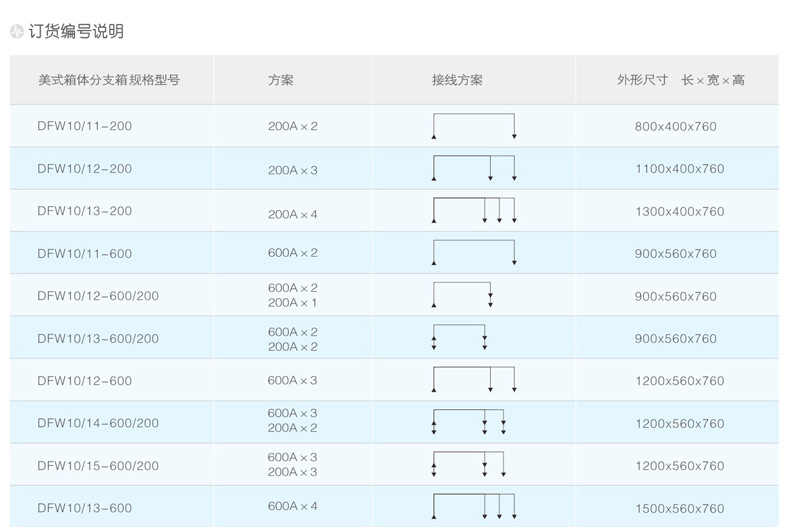Open wiring diagram for DFW10/11-600
Screen dimensions: 790x527
(x=474, y=252)
